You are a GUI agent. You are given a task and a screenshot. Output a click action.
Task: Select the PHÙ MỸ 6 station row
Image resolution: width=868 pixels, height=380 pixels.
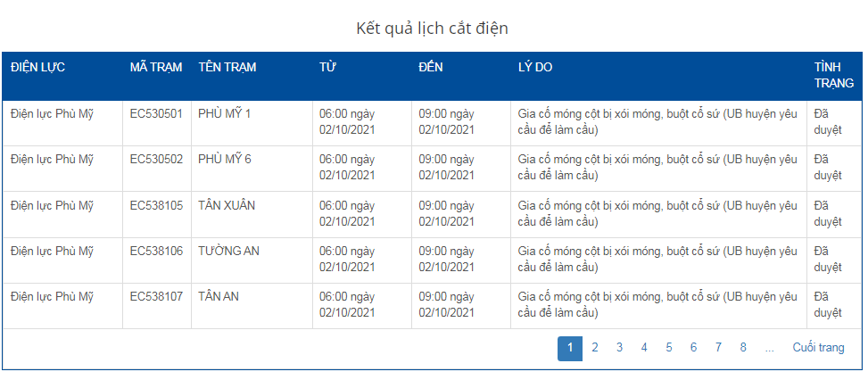[225, 160]
